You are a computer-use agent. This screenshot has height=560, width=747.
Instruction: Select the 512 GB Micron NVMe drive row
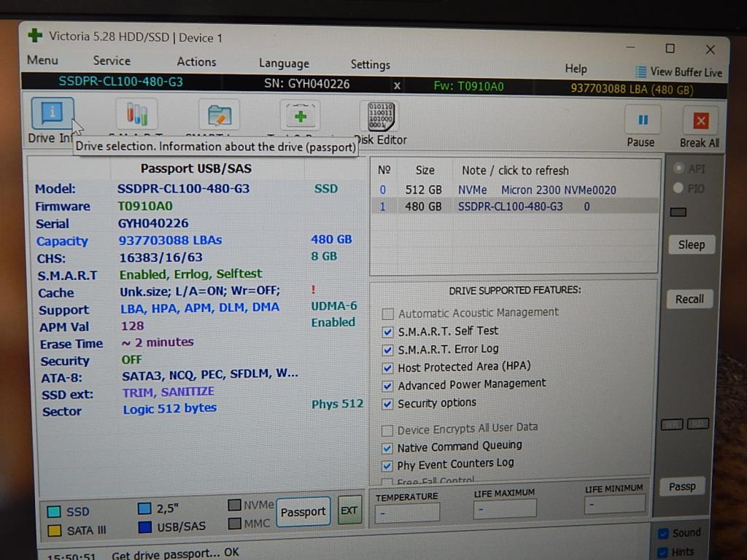(x=511, y=190)
